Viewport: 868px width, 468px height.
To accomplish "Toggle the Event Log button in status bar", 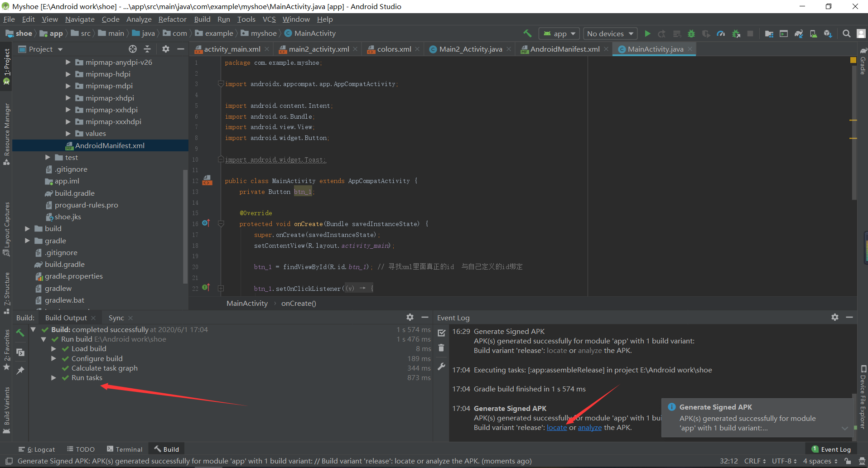I will [x=831, y=449].
